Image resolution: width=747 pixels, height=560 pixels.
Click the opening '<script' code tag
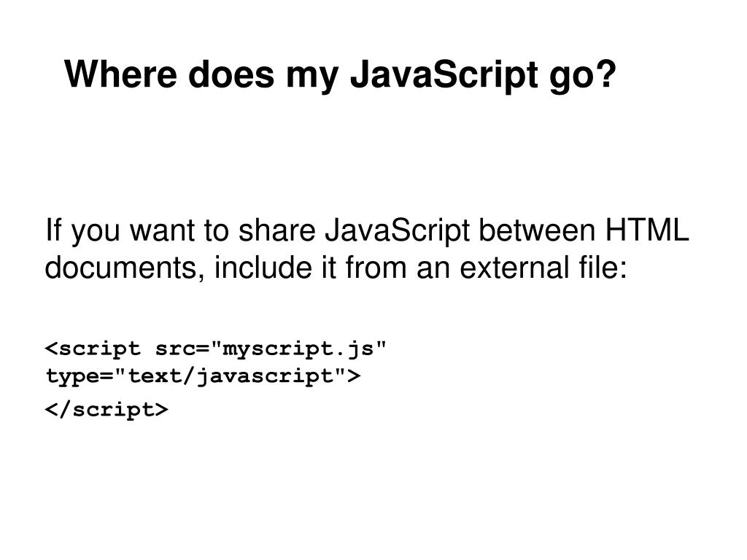pos(93,349)
